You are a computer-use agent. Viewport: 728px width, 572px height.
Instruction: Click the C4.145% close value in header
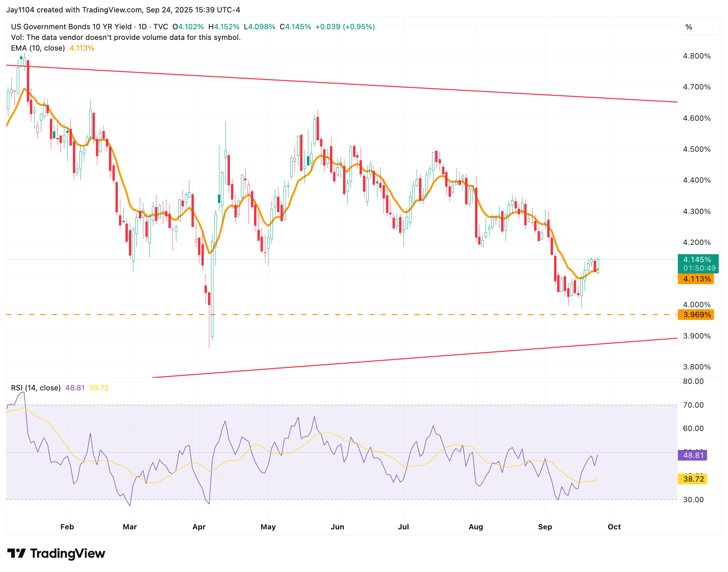coord(295,27)
